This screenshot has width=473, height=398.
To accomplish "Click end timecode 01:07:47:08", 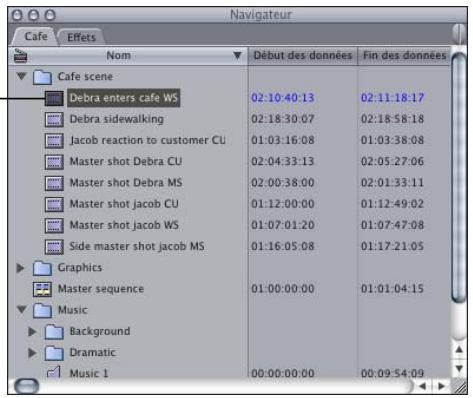I will 393,225.
